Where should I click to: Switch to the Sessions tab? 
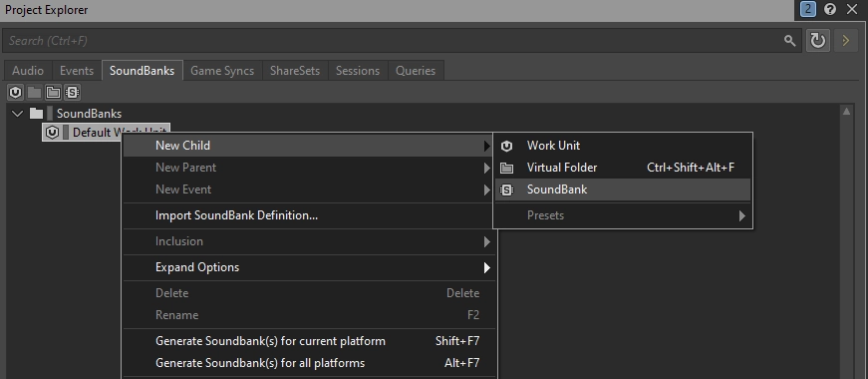(358, 71)
